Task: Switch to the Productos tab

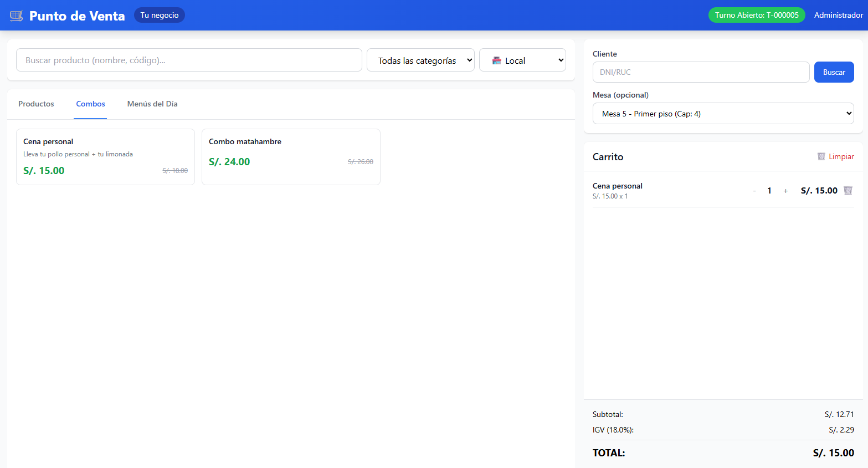Action: [36, 104]
